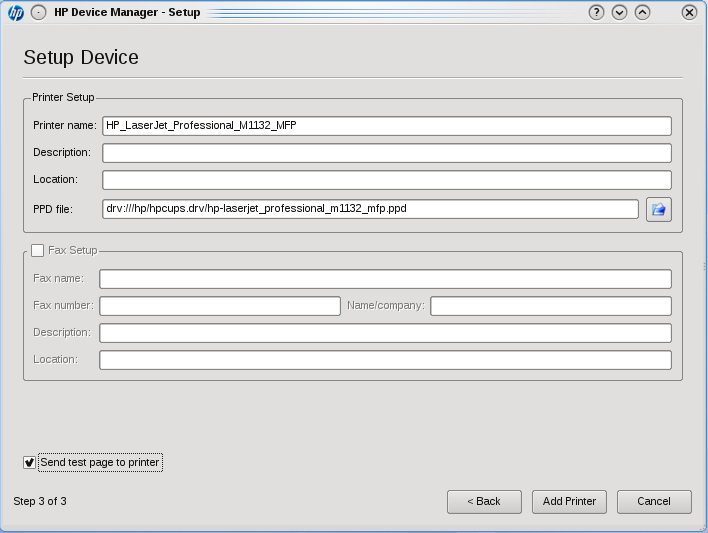The image size is (708, 533).
Task: Focus the printer Location field
Action: [387, 180]
